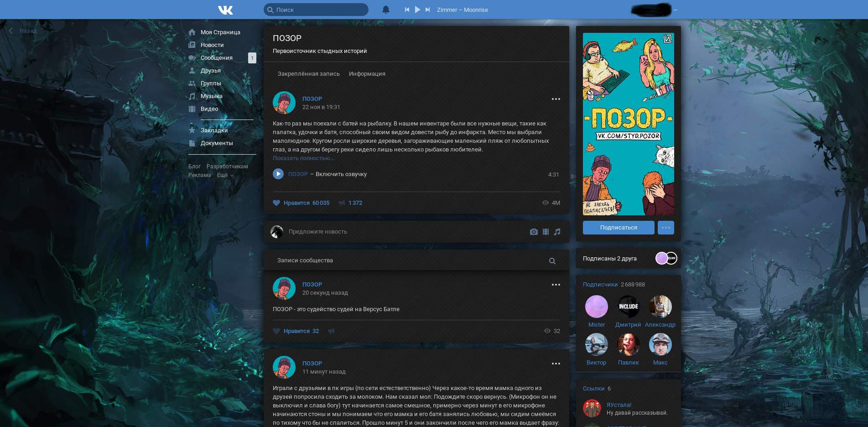Open Сообщения in the left menu
Screen dimensions: 868x427
point(217,58)
